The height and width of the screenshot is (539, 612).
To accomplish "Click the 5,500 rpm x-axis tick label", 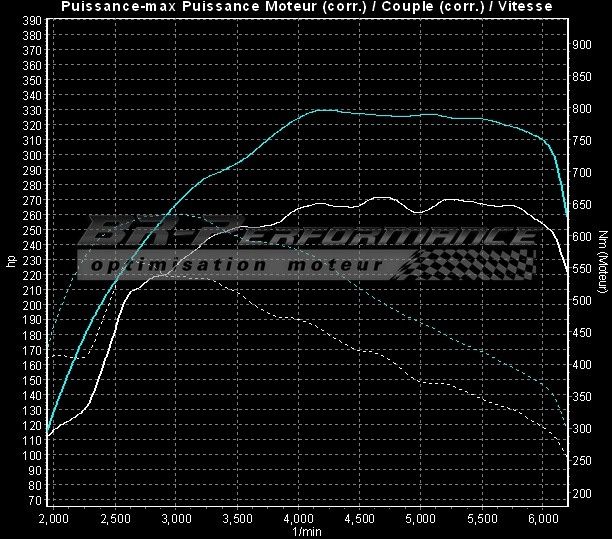I will pos(482,519).
